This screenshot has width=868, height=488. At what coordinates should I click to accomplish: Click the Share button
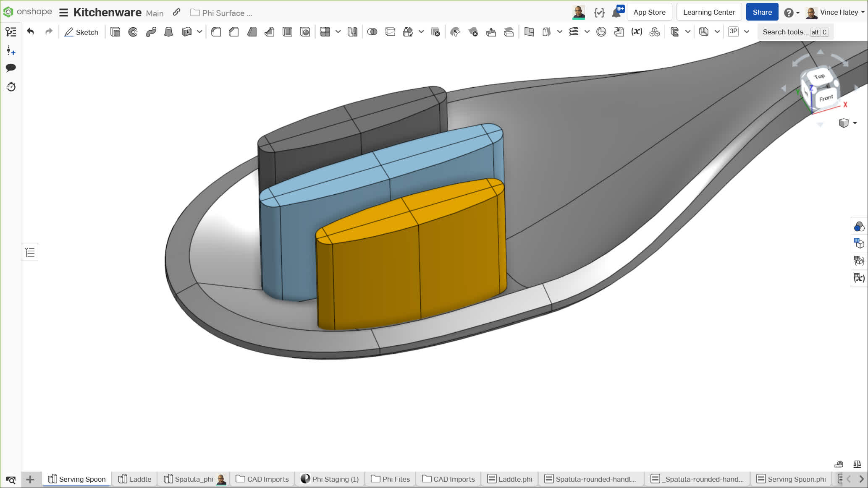[762, 12]
